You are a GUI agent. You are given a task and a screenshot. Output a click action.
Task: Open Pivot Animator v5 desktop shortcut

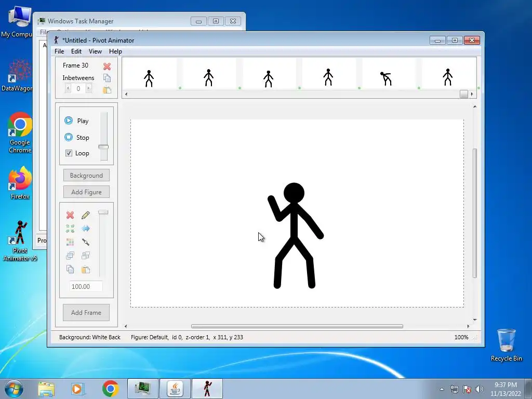pos(20,240)
